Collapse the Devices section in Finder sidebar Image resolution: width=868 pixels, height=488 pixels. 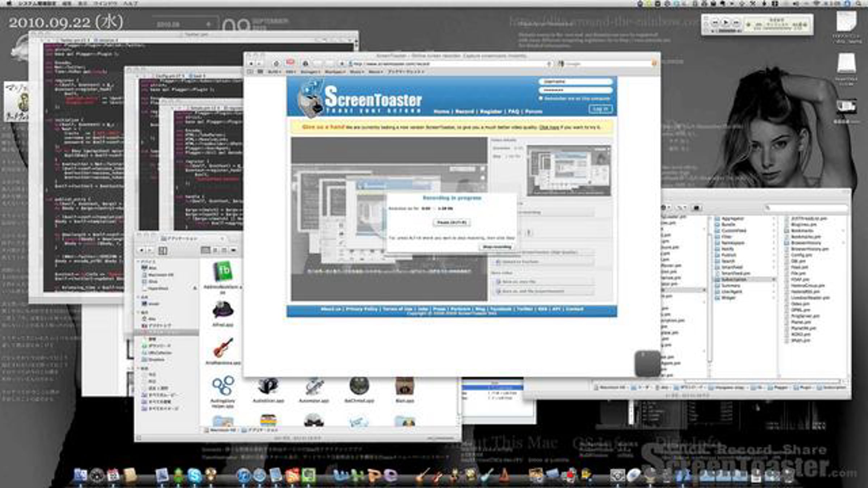pos(138,261)
